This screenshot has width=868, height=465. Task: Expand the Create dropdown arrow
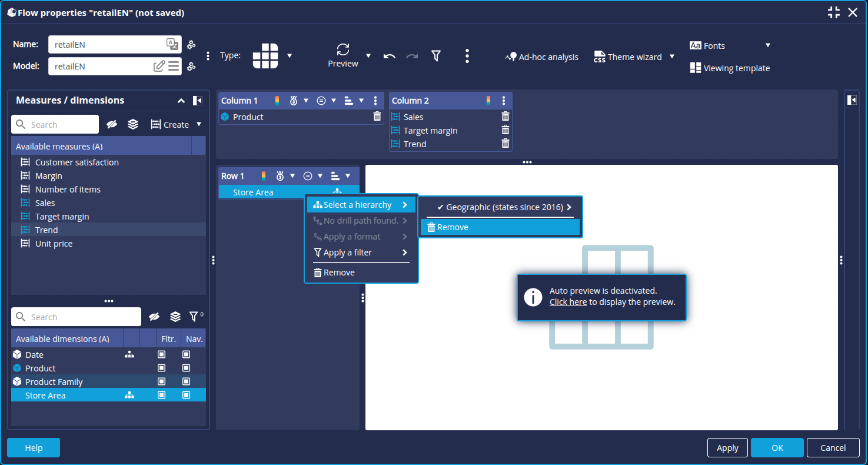click(x=199, y=124)
